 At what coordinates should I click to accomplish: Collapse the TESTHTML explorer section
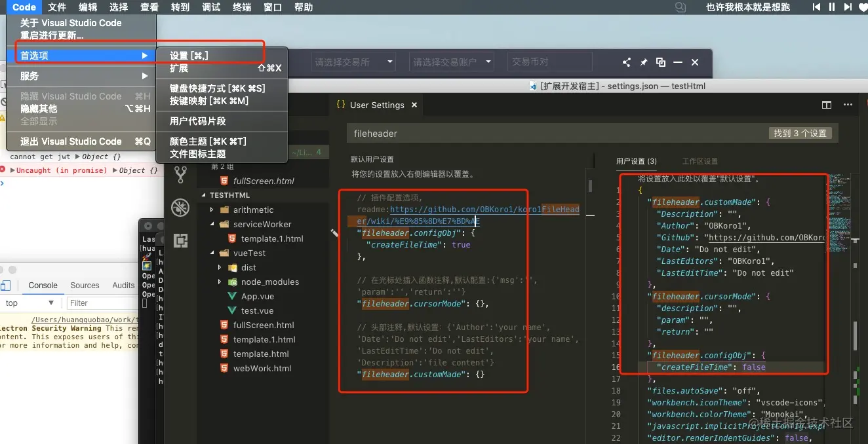204,196
